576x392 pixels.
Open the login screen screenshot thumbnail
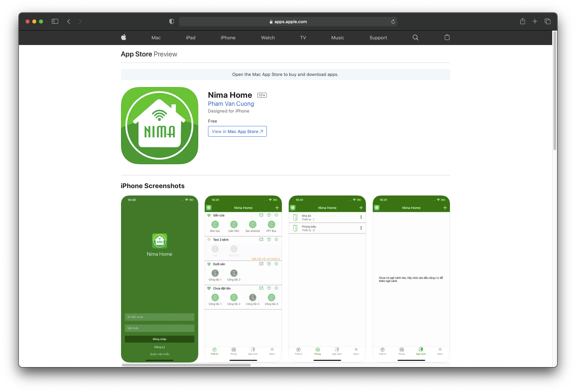[160, 279]
